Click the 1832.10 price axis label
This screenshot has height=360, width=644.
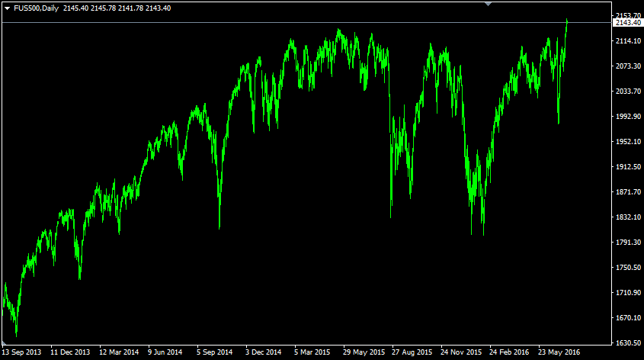click(x=628, y=217)
